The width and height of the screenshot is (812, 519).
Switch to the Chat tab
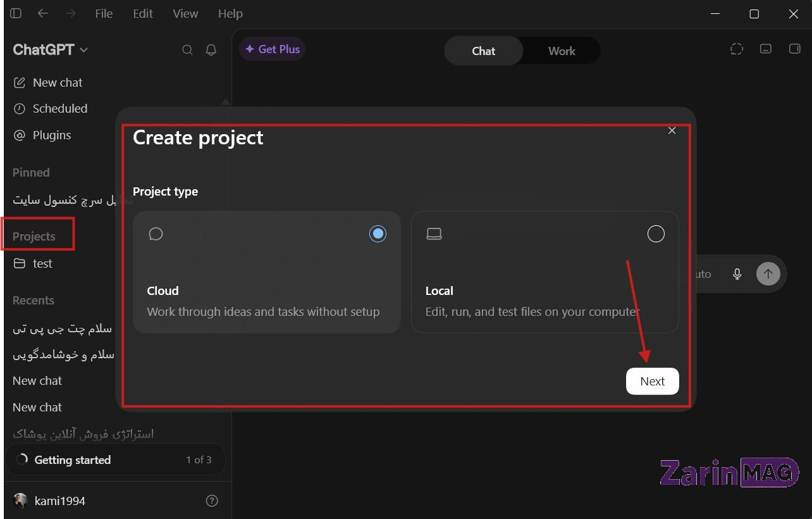484,51
